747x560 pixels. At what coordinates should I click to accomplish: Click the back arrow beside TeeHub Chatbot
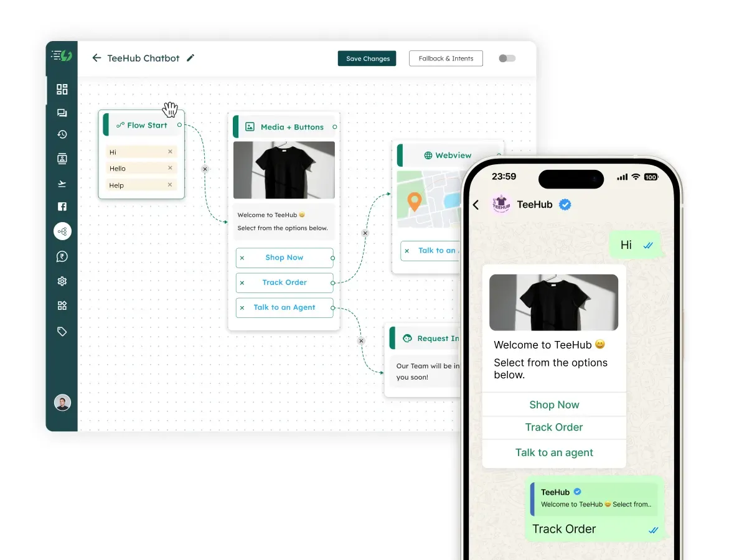tap(96, 58)
